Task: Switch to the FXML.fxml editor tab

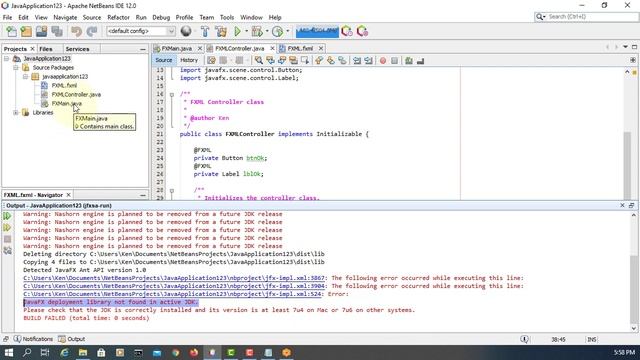Action: (x=300, y=48)
